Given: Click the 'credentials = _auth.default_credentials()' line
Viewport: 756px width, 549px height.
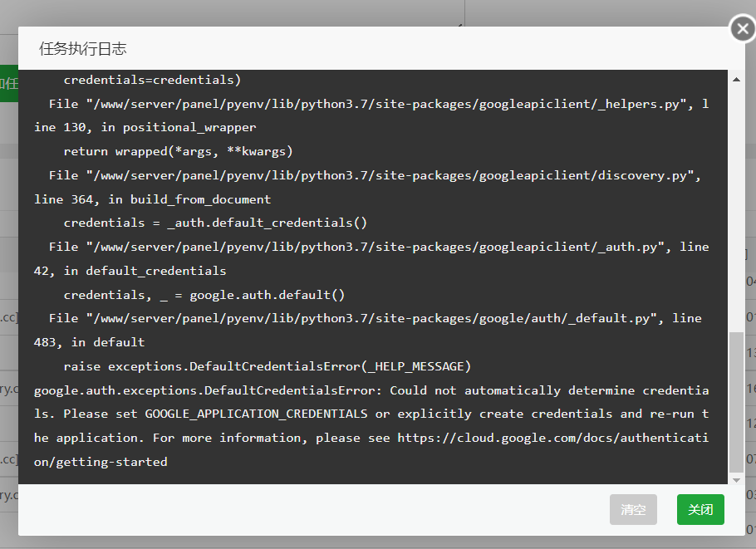Looking at the screenshot, I should coord(215,223).
